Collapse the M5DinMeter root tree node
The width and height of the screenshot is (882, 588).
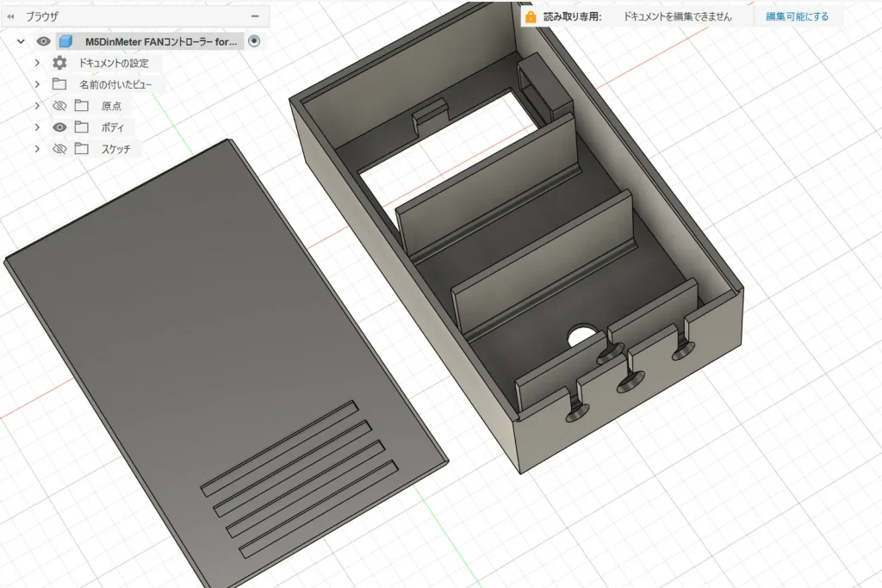coord(21,41)
